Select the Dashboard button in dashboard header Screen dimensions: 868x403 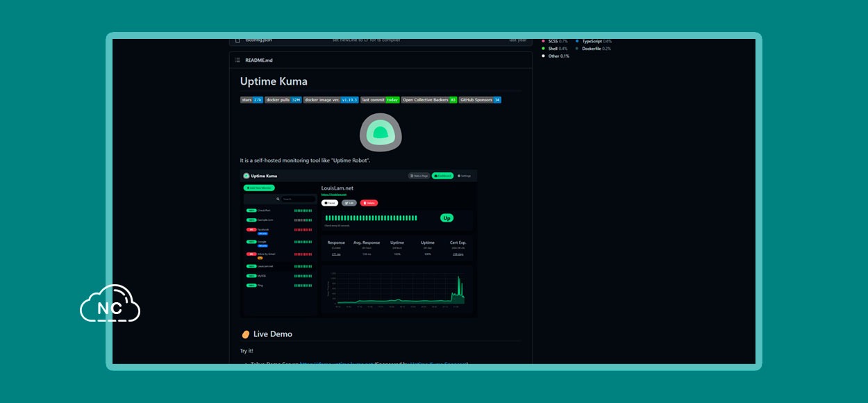pos(442,176)
